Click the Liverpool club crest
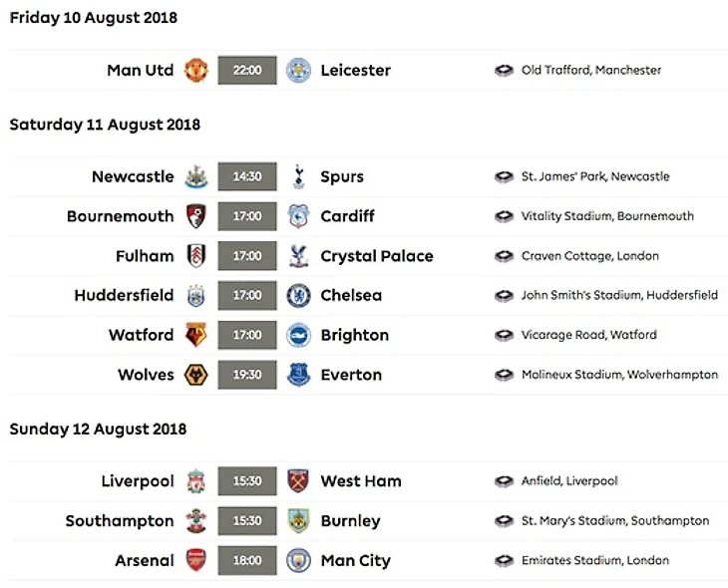This screenshot has width=728, height=588. [x=196, y=481]
